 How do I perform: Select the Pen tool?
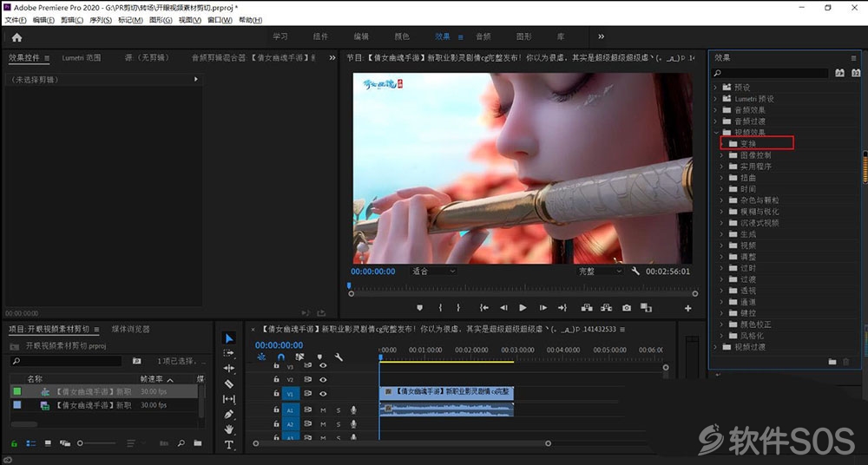[228, 414]
